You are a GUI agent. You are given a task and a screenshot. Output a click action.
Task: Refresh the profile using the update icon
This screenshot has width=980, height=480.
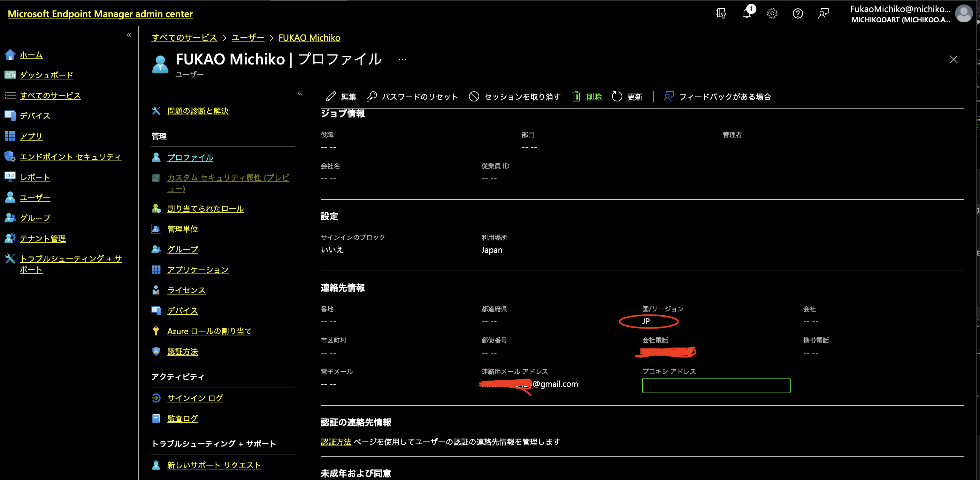[617, 96]
